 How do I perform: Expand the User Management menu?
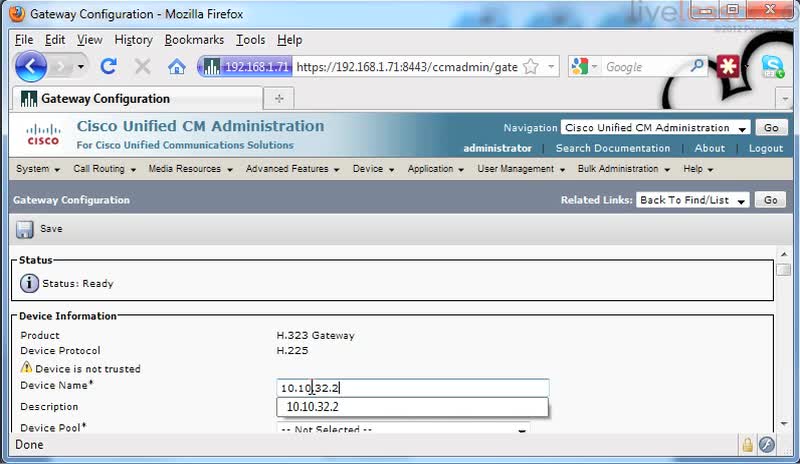(x=521, y=169)
